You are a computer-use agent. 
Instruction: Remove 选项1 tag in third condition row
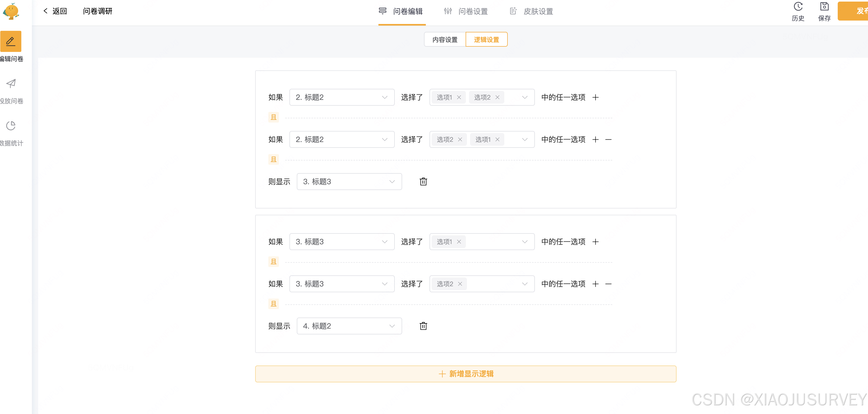(458, 242)
